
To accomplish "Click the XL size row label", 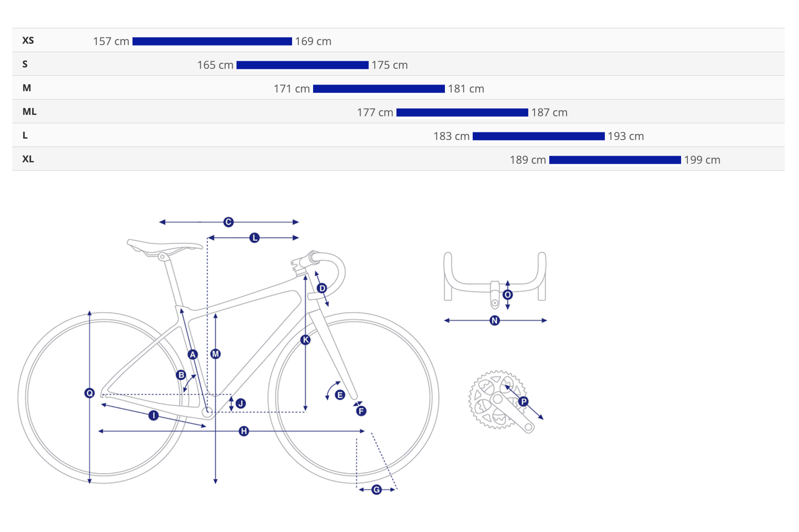I will pos(28,159).
